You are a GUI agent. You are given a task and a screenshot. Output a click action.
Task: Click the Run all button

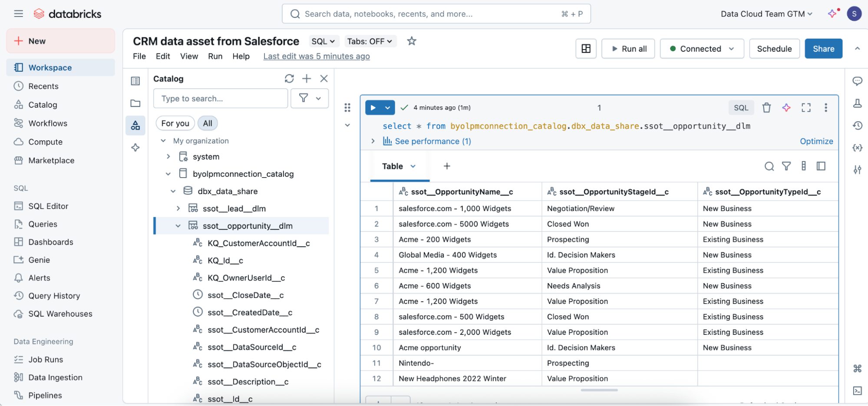click(x=628, y=49)
